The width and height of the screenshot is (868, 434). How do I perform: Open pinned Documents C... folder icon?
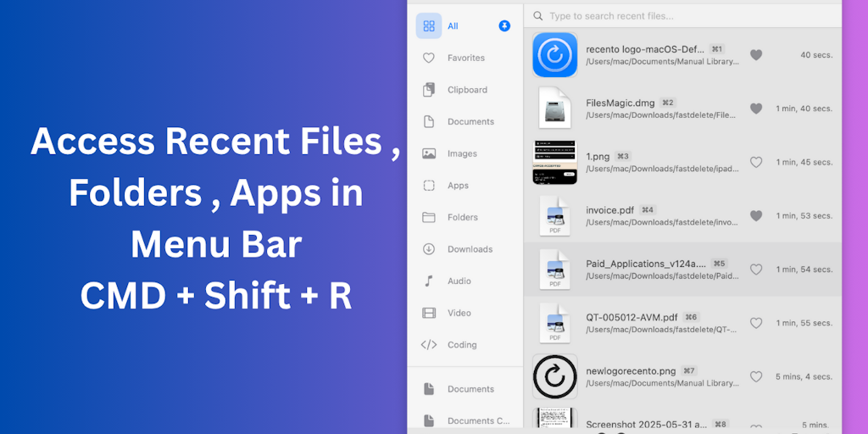point(428,420)
